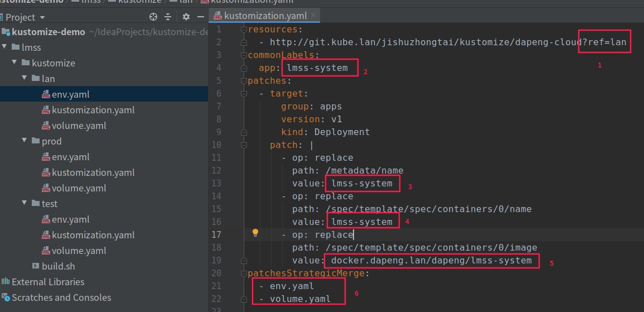Open the Project view dropdown
Image resolution: width=644 pixels, height=312 pixels.
coord(42,18)
